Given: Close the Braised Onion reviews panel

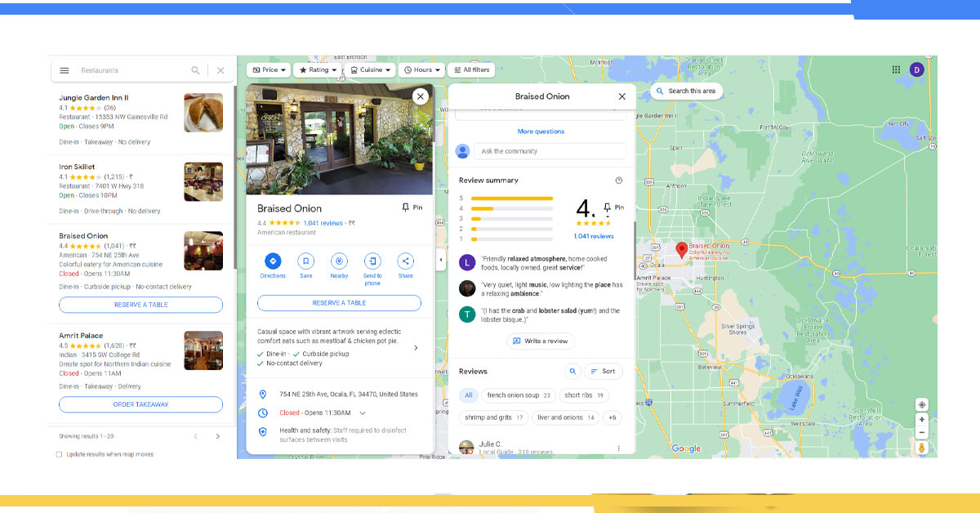Looking at the screenshot, I should 621,96.
